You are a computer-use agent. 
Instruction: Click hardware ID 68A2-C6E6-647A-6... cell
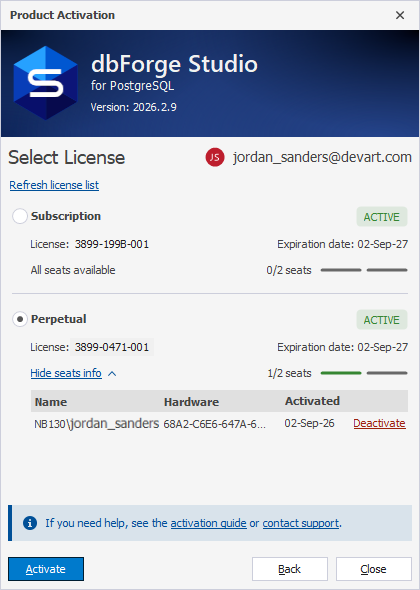point(215,424)
